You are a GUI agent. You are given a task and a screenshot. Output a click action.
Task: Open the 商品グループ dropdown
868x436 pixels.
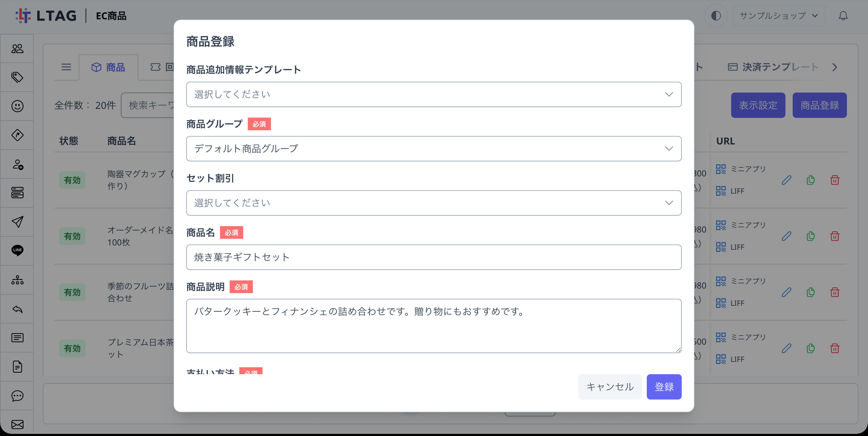(x=434, y=149)
